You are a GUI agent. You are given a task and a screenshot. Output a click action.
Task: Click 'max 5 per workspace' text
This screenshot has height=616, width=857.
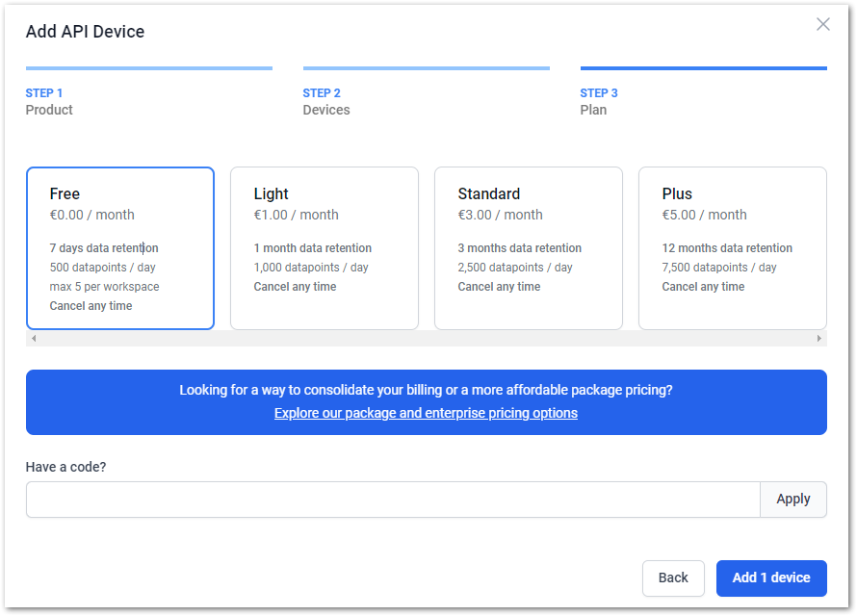tap(104, 287)
